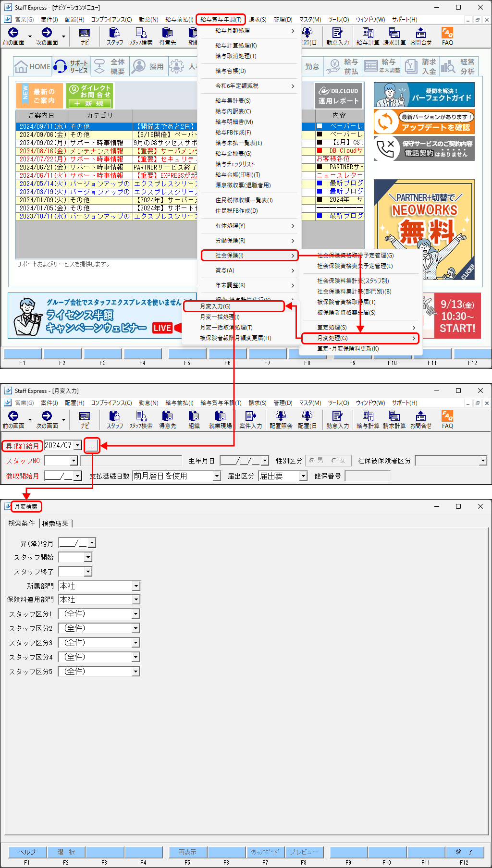
Task: Go to HOME navigation icon
Action: (x=33, y=66)
